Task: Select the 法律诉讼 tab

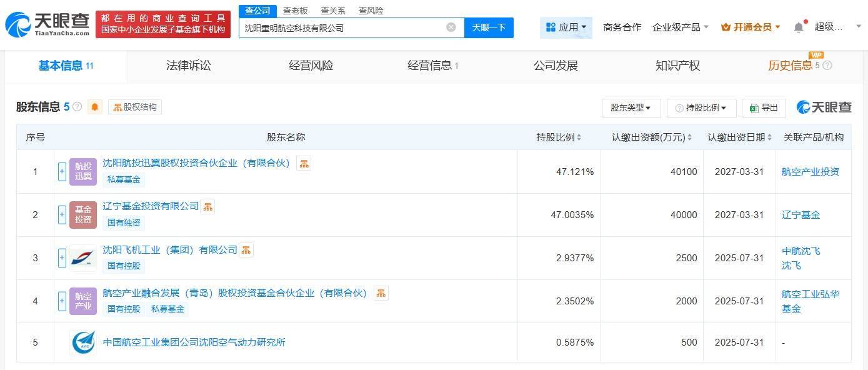Action: click(189, 66)
